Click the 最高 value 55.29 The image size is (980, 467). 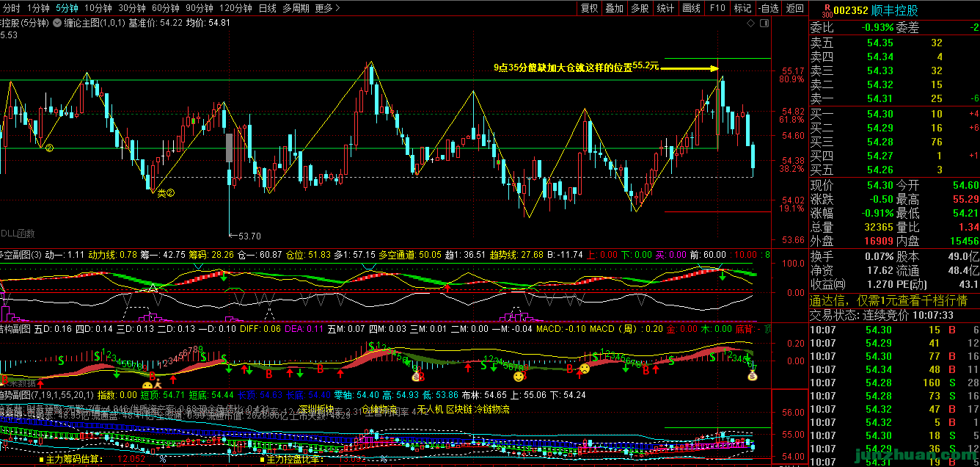pos(965,200)
